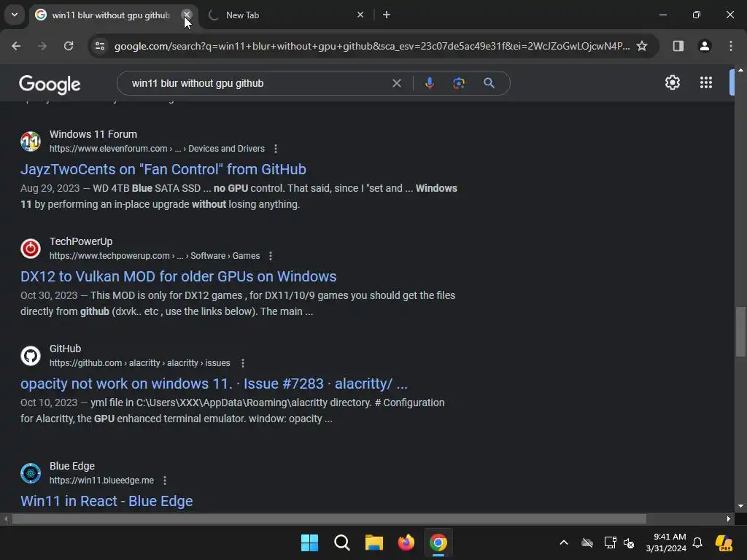747x560 pixels.
Task: Open more options for TechPowerUp result
Action: tap(271, 256)
